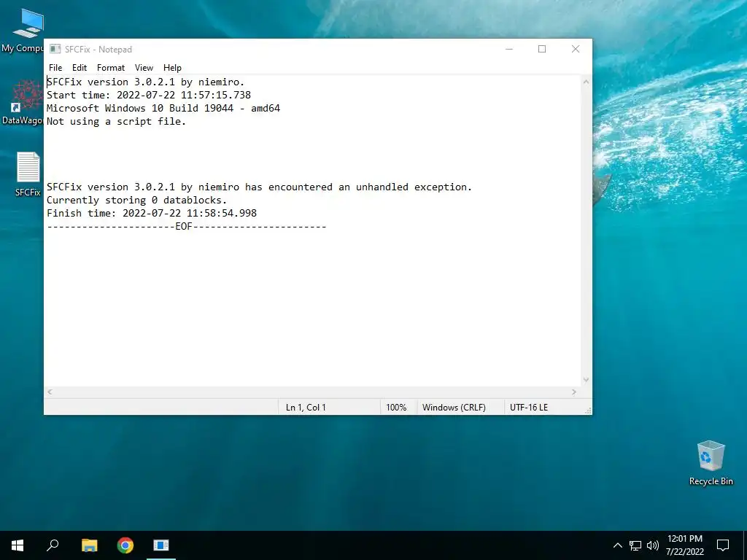Click 'Windows (CRLF)' in the status bar
747x560 pixels.
coord(454,408)
